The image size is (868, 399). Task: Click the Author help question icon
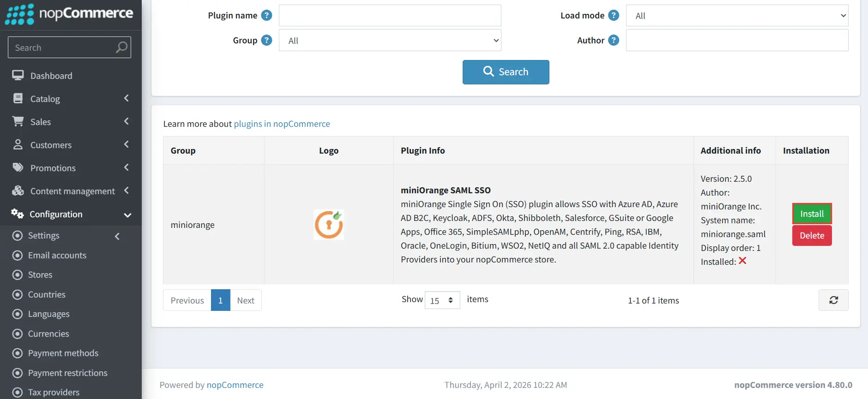614,40
